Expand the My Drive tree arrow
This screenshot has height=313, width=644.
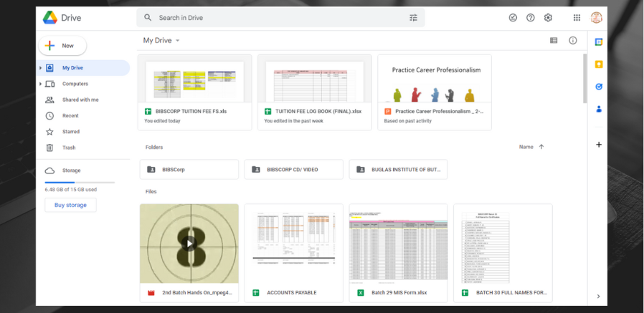pyautogui.click(x=40, y=68)
